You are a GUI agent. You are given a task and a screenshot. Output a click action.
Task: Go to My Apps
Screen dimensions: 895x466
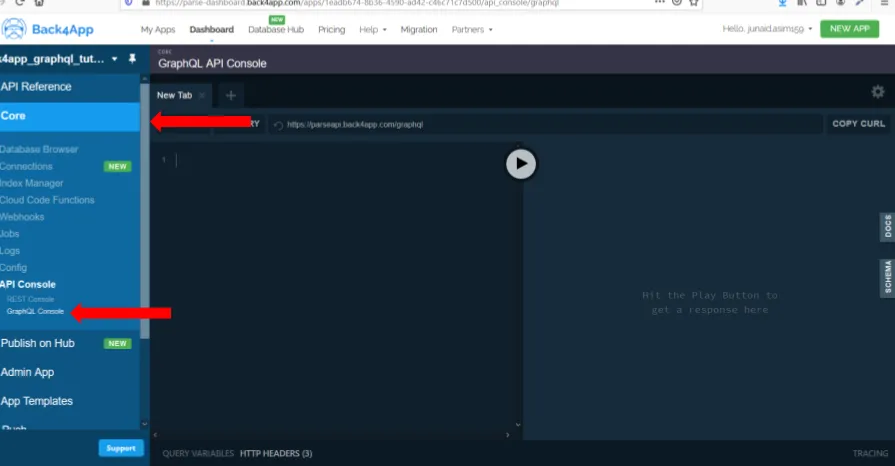pyautogui.click(x=158, y=30)
